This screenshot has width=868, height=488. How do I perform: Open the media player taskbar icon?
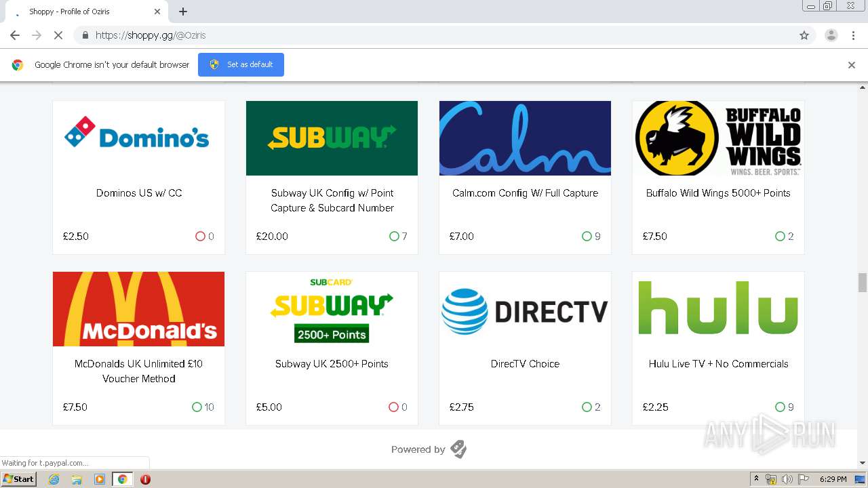[x=100, y=479]
